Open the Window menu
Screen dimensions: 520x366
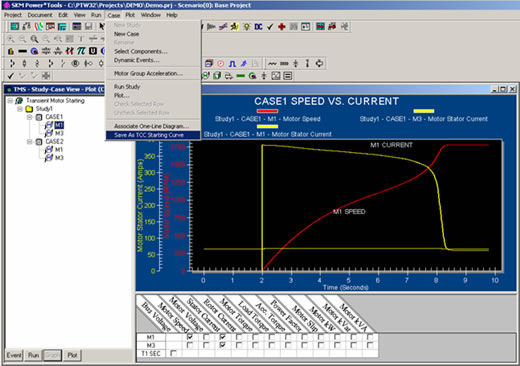pyautogui.click(x=150, y=15)
